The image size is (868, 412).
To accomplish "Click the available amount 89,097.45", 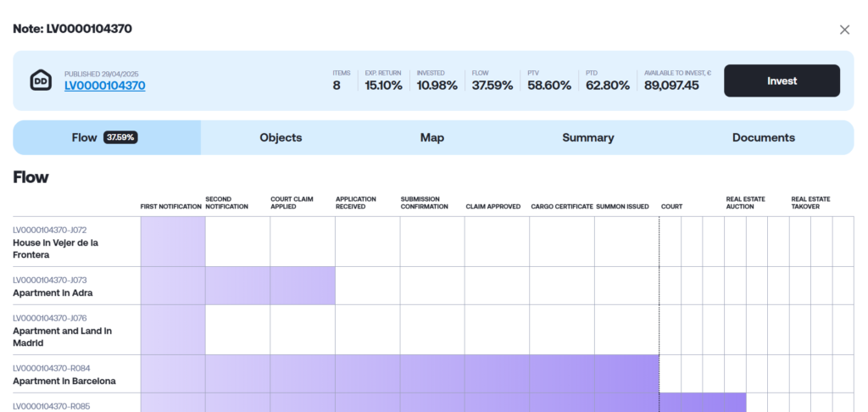I will [671, 86].
